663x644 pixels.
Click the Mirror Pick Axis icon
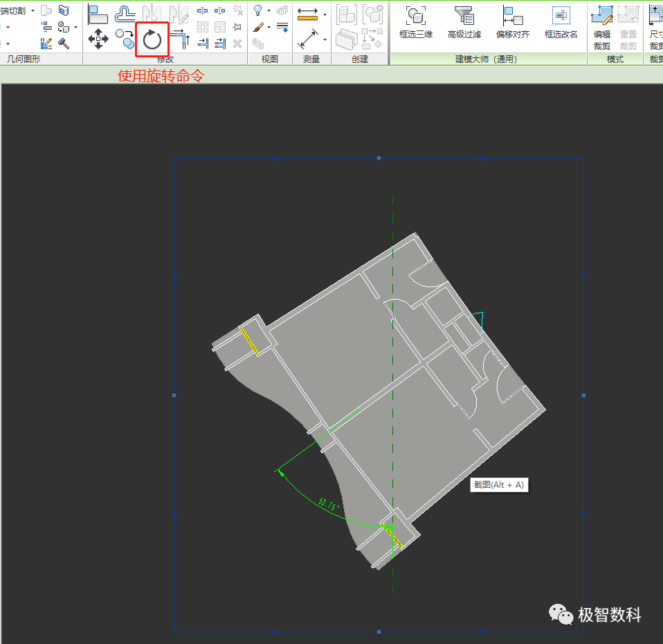coord(152,14)
